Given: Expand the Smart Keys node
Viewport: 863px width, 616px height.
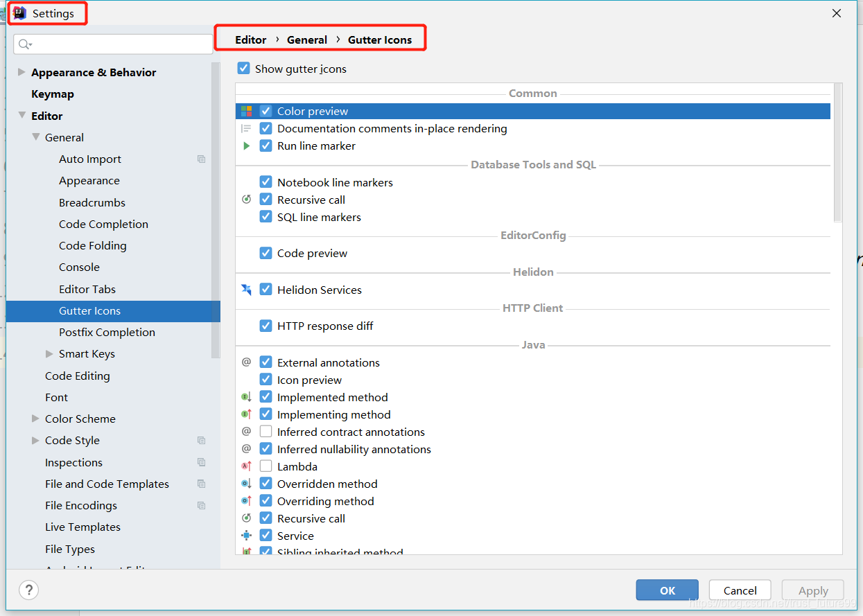Looking at the screenshot, I should [x=49, y=354].
